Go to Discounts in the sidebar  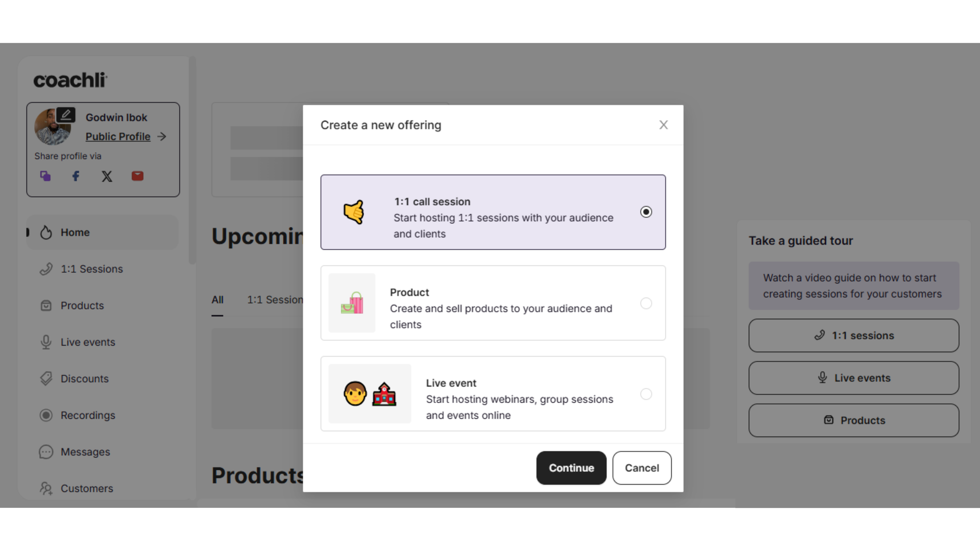pos(84,379)
